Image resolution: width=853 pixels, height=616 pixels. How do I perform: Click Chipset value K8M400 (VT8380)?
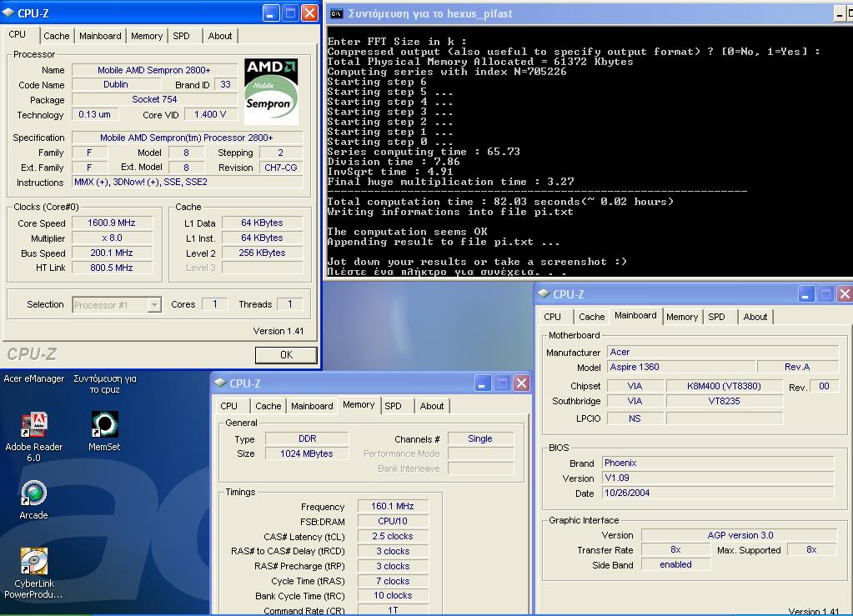(x=724, y=386)
